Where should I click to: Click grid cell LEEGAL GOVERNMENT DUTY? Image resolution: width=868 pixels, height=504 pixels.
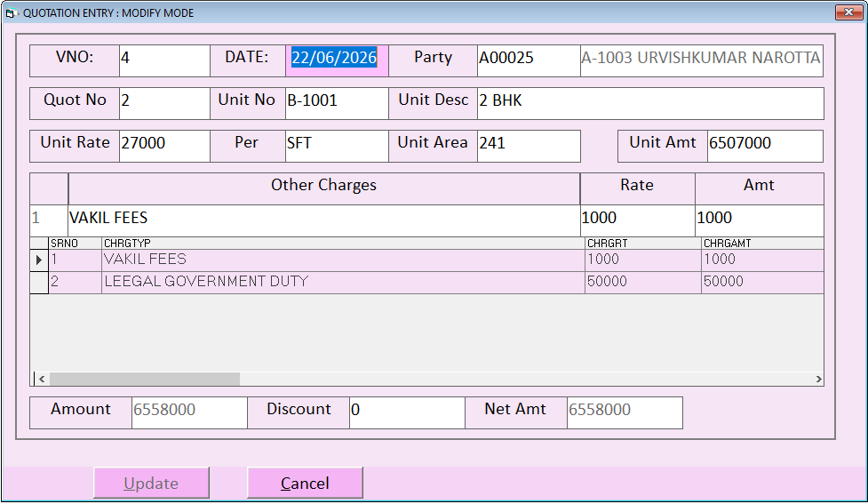click(343, 283)
